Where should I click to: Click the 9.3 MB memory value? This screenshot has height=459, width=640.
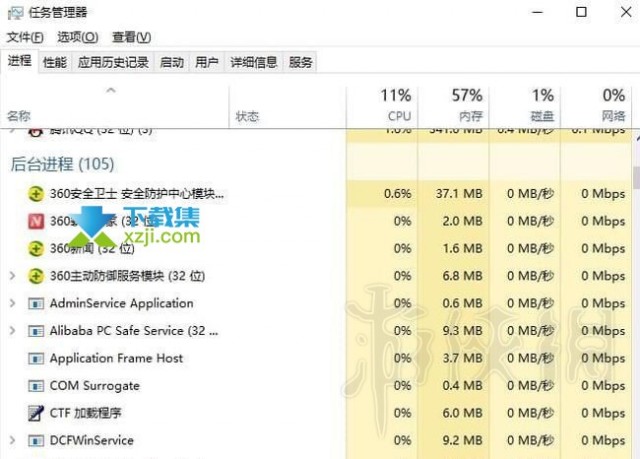(x=462, y=331)
